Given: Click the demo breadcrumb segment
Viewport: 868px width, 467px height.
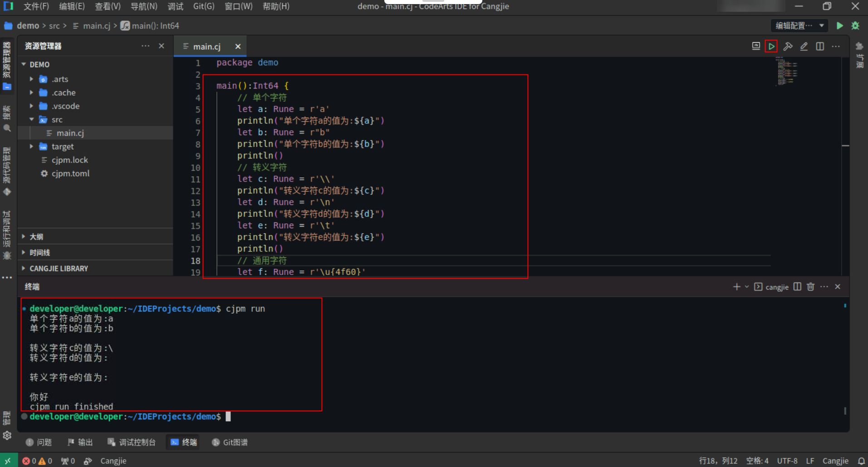Looking at the screenshot, I should (28, 26).
